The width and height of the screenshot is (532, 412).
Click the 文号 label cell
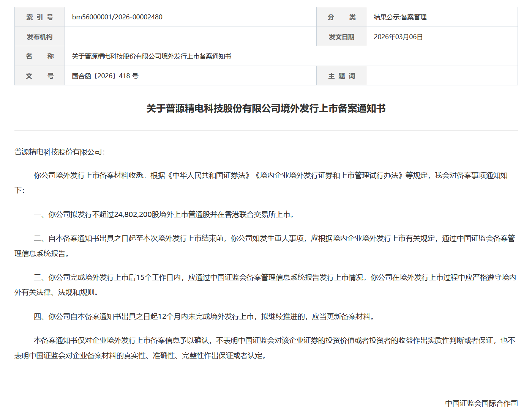coord(40,76)
